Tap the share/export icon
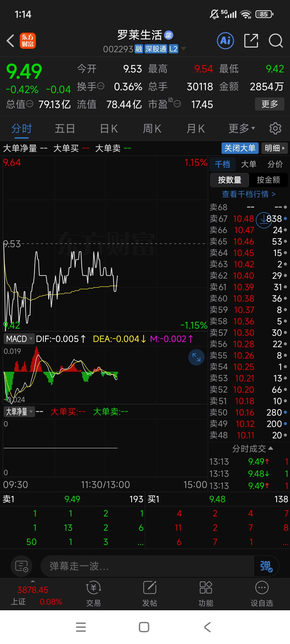The height and width of the screenshot is (644, 290). tap(251, 41)
